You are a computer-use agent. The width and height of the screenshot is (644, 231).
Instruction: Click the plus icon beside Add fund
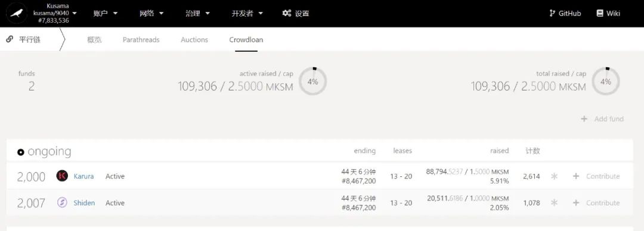pos(584,119)
